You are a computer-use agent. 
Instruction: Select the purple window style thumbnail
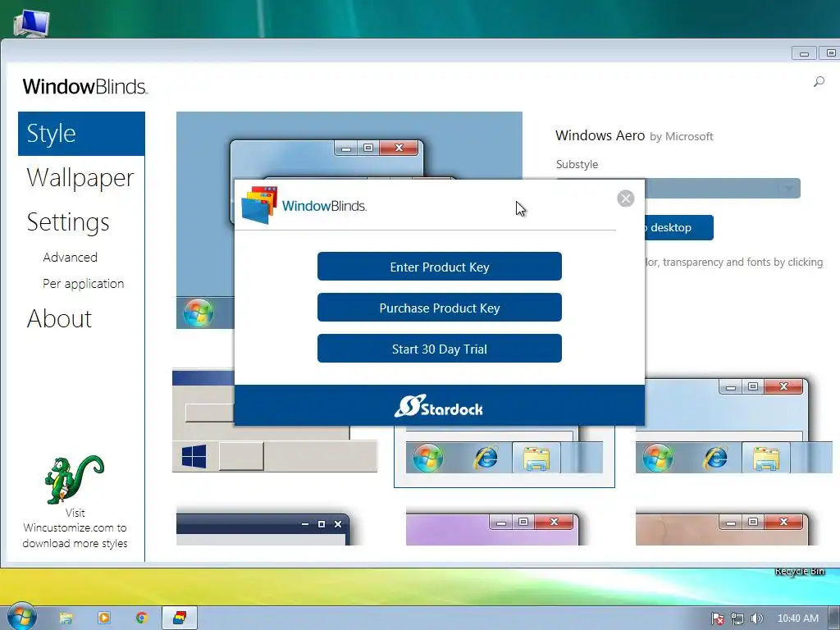493,529
